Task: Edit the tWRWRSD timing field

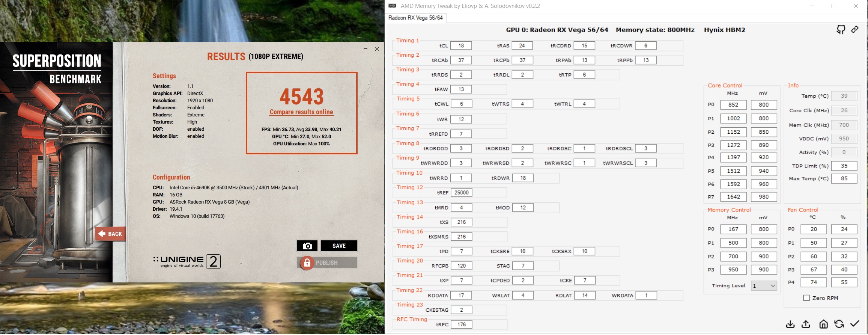Action: coord(522,163)
